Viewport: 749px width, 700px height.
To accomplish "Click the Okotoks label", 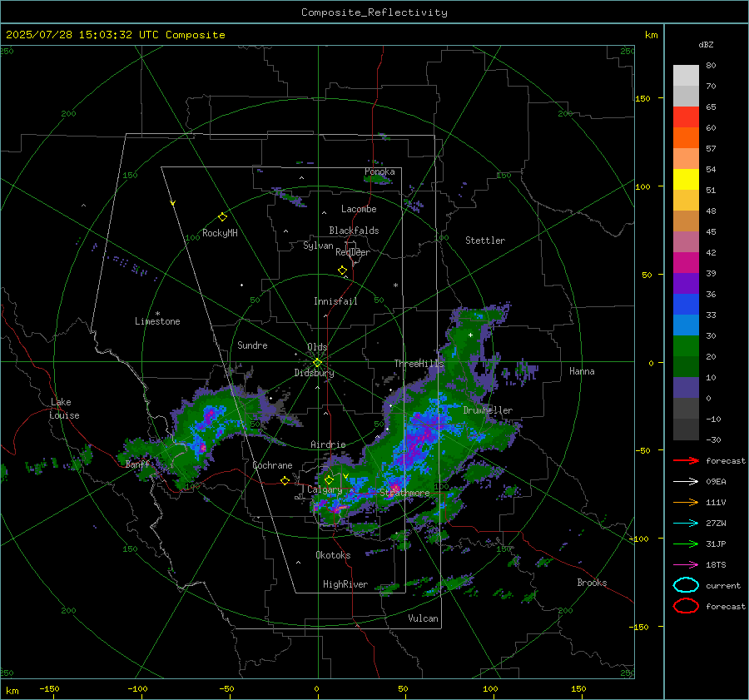I will 333,555.
